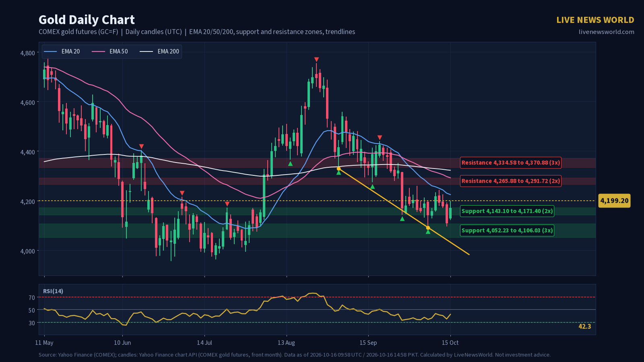
Task: Click the Gold Daily Chart title
Action: click(87, 20)
